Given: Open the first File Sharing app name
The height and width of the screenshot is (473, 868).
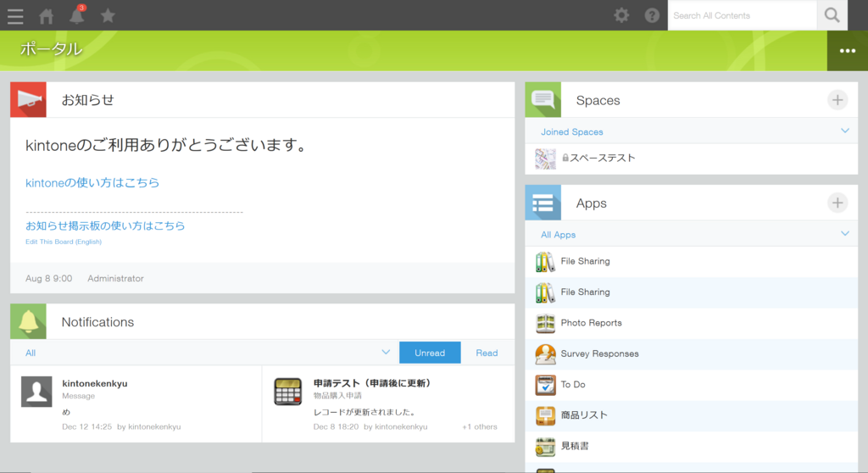Looking at the screenshot, I should 585,261.
